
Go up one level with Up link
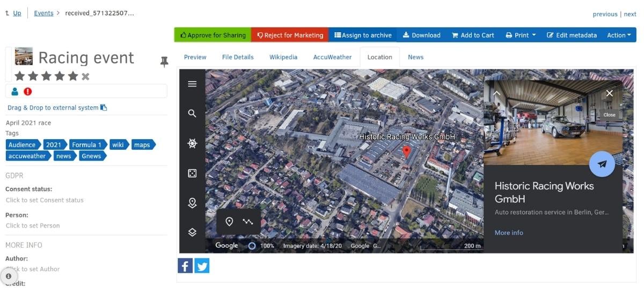pyautogui.click(x=17, y=13)
